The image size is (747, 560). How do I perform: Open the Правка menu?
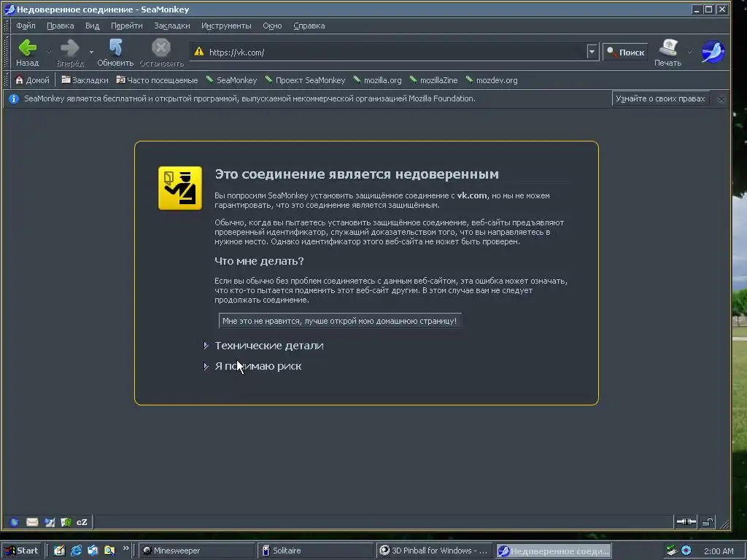61,26
